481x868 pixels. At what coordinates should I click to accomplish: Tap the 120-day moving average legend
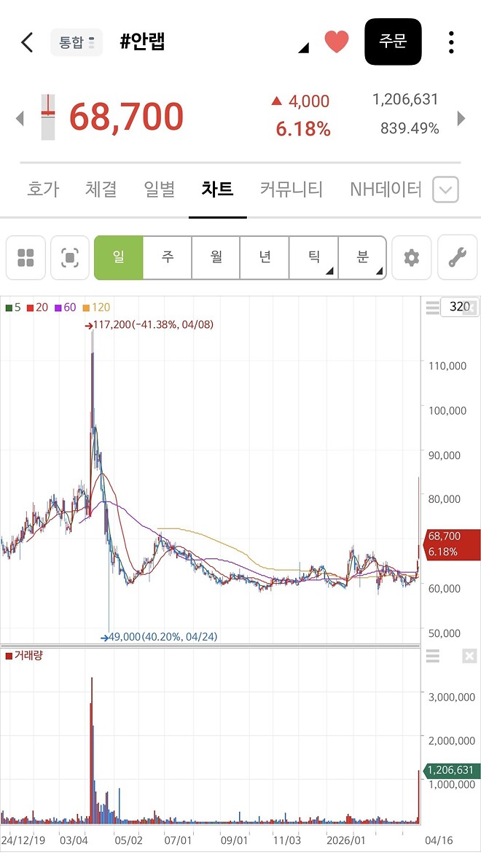(96, 308)
